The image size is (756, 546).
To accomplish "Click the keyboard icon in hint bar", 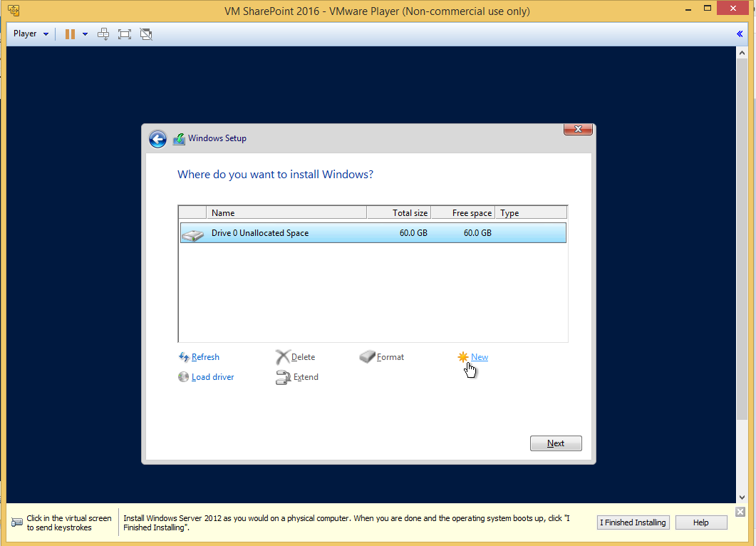I will click(x=17, y=522).
